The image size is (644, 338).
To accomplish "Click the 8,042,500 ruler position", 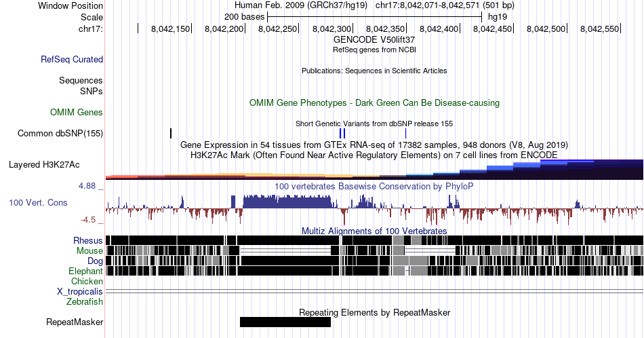I will click(x=546, y=29).
